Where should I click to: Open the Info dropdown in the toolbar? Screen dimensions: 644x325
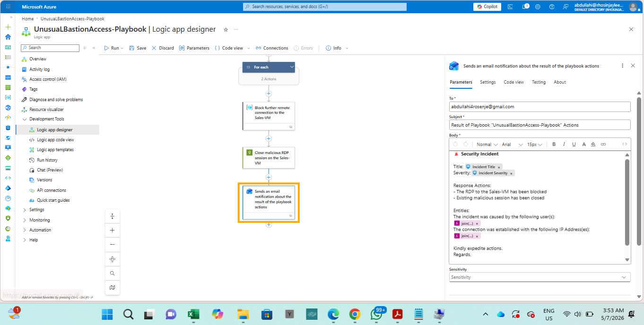[337, 48]
